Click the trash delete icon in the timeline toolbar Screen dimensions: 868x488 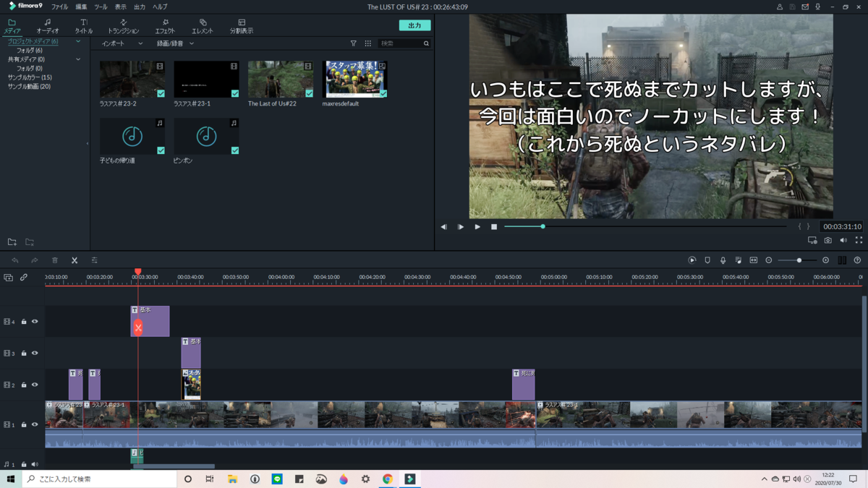55,260
